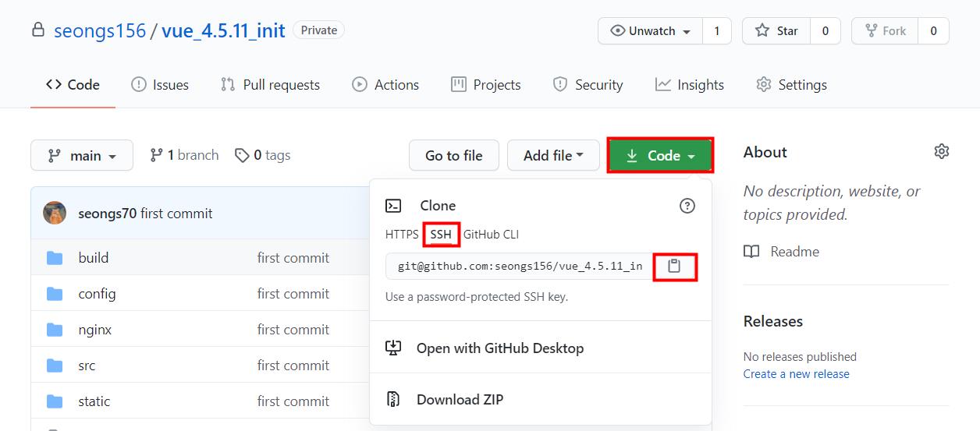The image size is (980, 431).
Task: Open the vue_4.5.11_init repository link
Action: 222,31
